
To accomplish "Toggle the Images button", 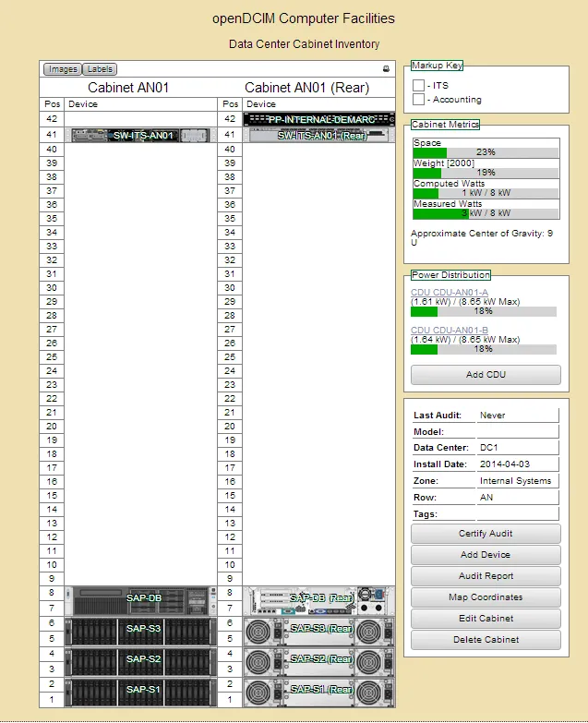I will [x=63, y=69].
